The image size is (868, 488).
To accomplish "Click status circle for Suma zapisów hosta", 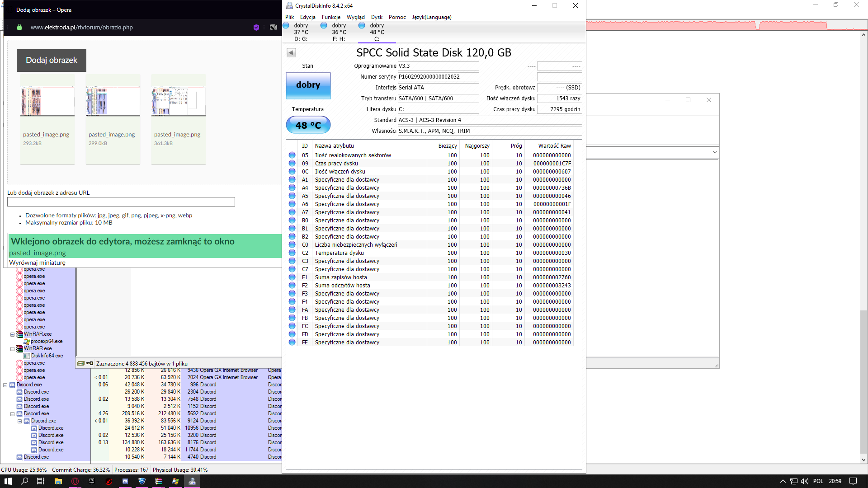I will click(x=292, y=277).
